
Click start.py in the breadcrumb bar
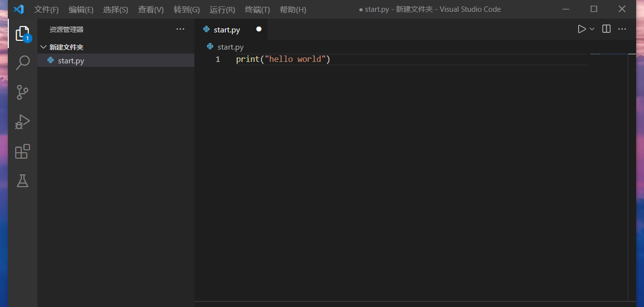click(230, 47)
